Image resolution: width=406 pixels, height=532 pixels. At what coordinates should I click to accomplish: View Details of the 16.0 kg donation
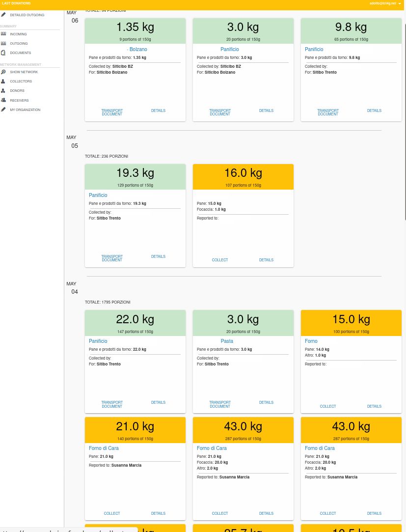pyautogui.click(x=266, y=260)
